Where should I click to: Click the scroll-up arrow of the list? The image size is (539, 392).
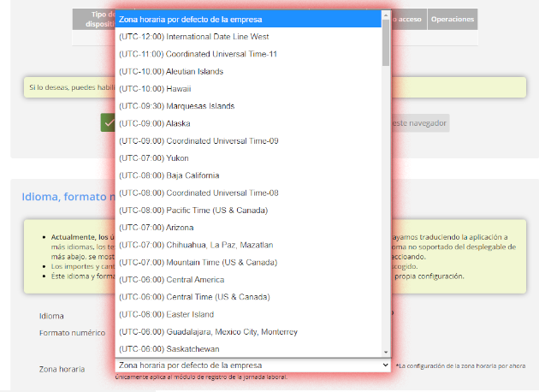click(x=388, y=15)
